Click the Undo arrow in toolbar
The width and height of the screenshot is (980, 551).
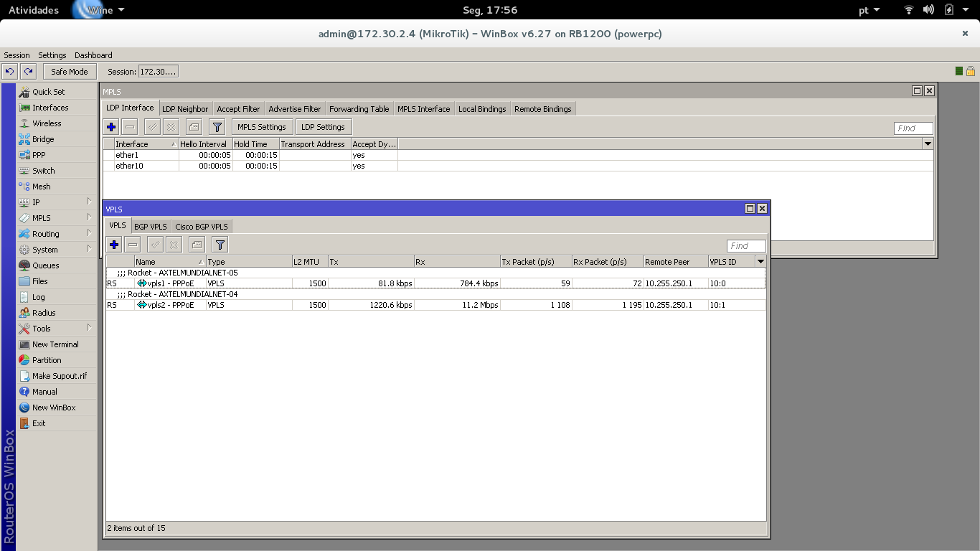10,71
